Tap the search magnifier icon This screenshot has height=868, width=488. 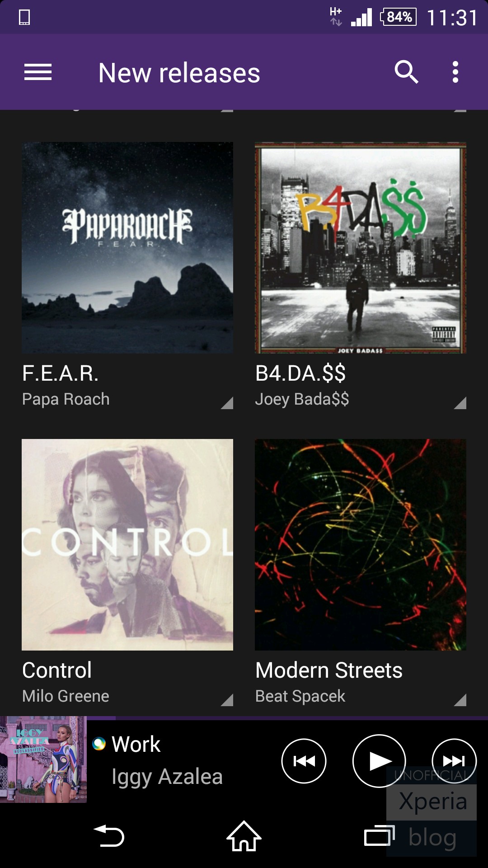[406, 72]
